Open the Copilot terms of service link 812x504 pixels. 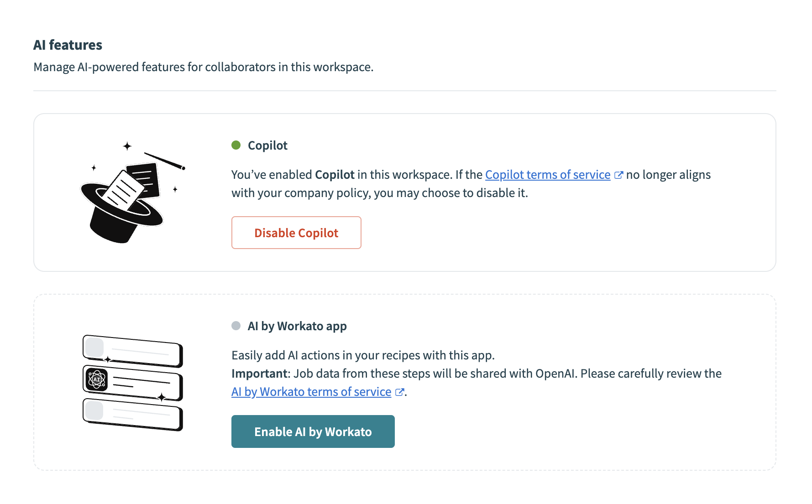547,174
